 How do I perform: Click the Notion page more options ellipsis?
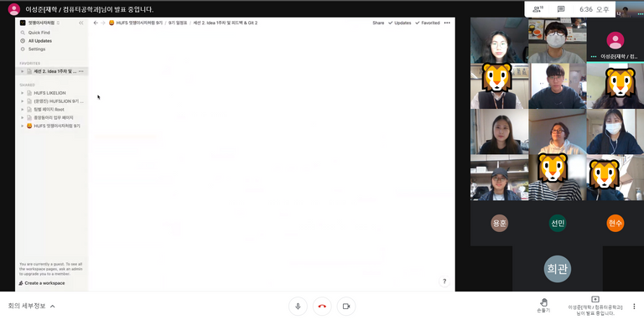pyautogui.click(x=447, y=23)
